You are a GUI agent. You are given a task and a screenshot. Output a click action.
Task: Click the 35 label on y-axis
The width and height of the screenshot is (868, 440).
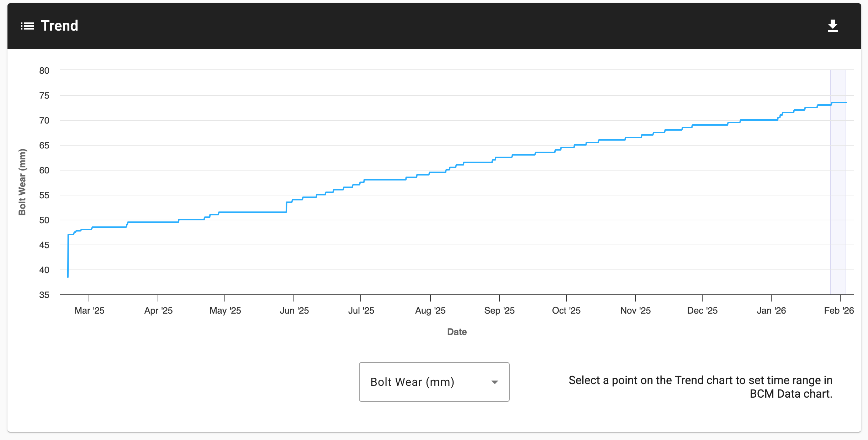(x=44, y=295)
